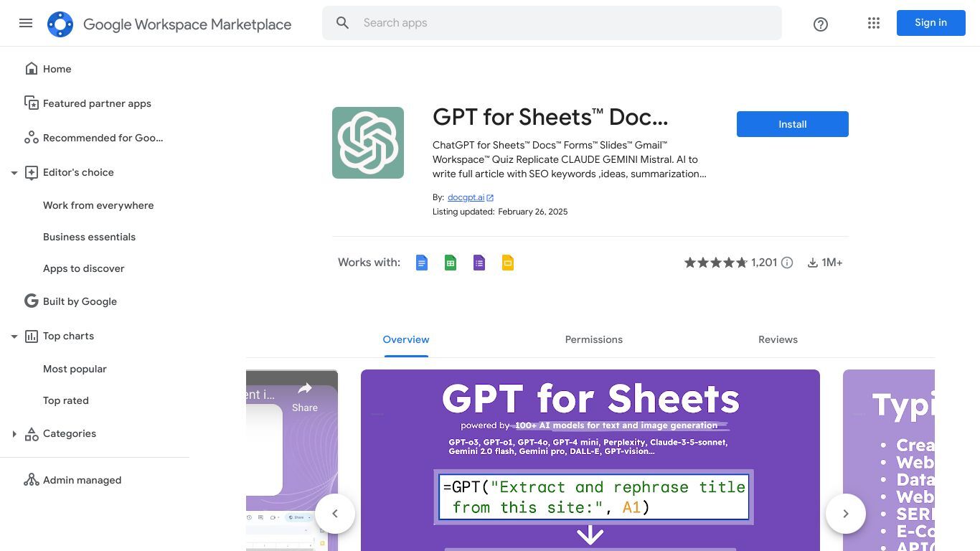This screenshot has width=980, height=551.
Task: Collapse the Top charts section
Action: (x=14, y=336)
